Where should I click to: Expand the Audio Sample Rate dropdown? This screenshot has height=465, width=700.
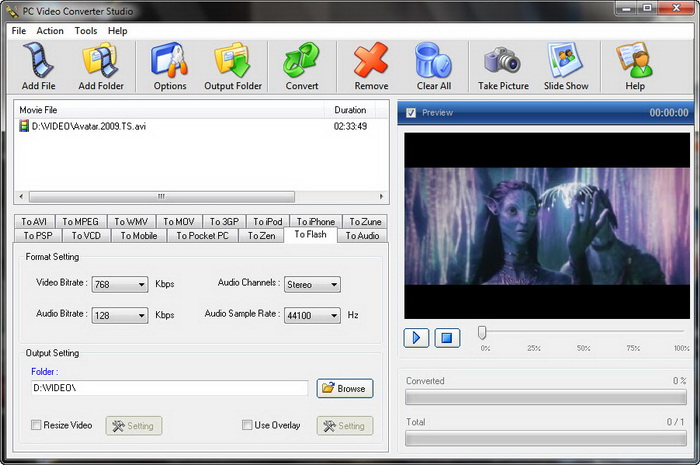tap(333, 316)
